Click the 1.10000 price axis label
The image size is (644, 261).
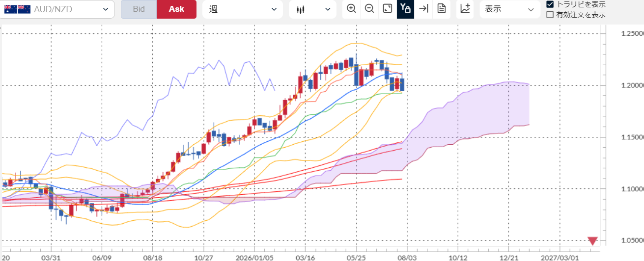point(632,189)
